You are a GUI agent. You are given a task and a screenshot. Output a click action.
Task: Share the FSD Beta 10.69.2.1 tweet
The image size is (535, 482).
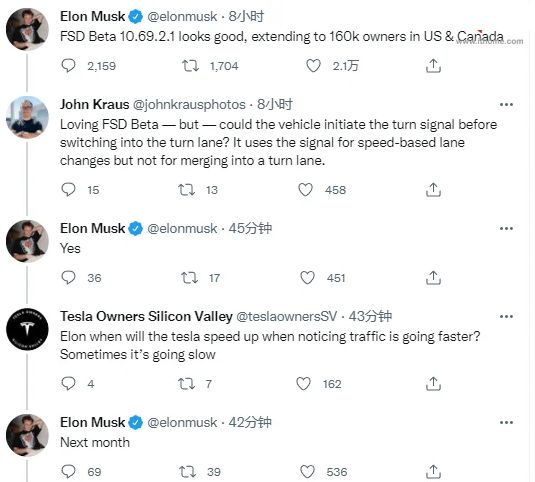pos(433,65)
